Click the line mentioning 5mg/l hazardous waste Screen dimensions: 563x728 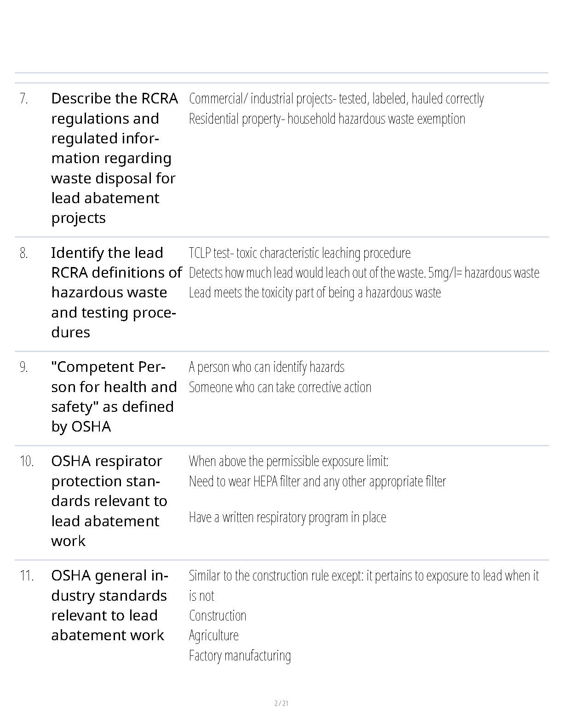[364, 273]
